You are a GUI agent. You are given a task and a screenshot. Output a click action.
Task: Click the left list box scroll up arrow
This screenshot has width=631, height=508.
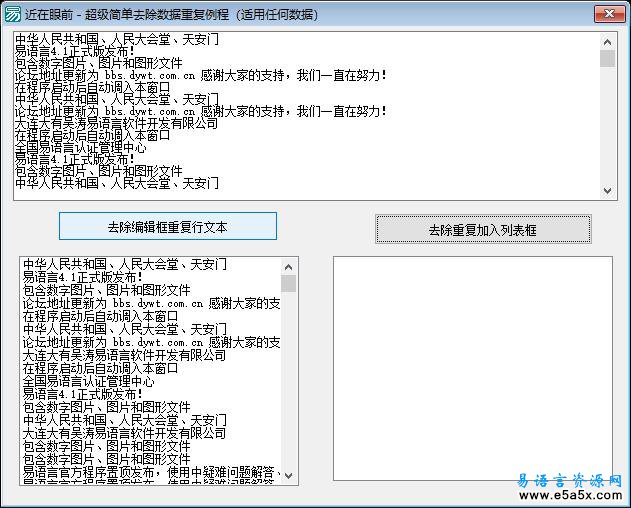point(289,266)
